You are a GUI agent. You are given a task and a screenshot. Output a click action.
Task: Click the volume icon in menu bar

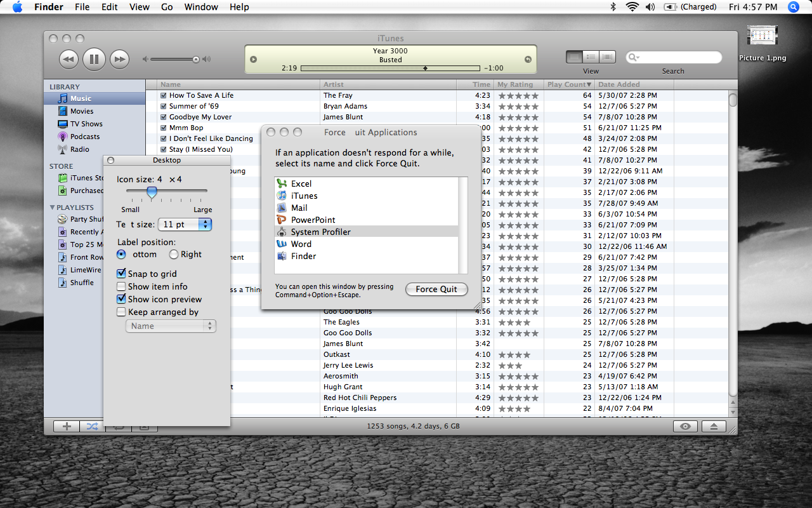650,7
